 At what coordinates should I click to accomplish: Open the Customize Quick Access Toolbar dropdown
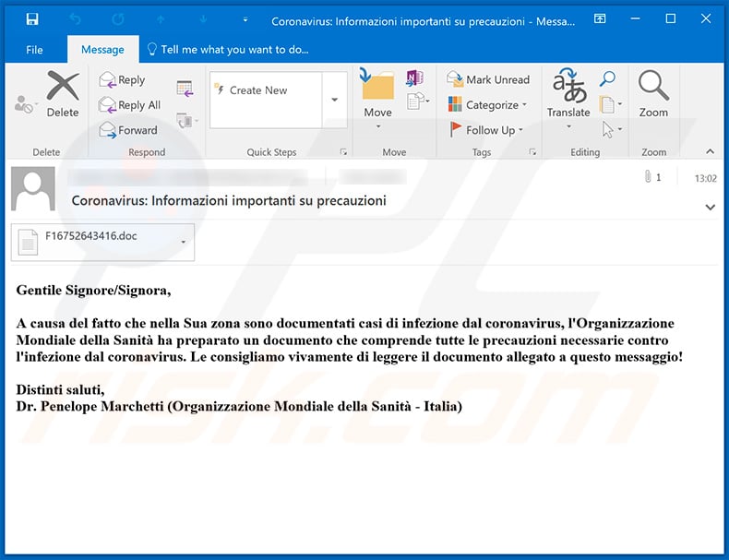(245, 19)
